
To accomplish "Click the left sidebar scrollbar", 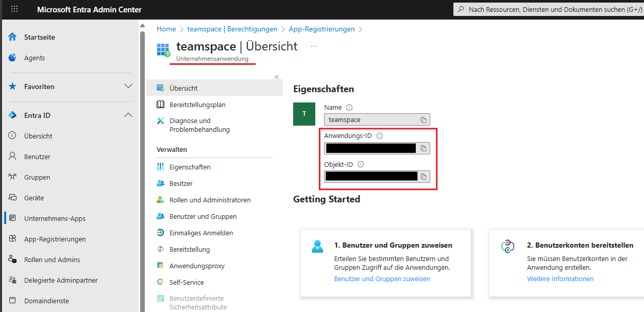I will pos(142,170).
